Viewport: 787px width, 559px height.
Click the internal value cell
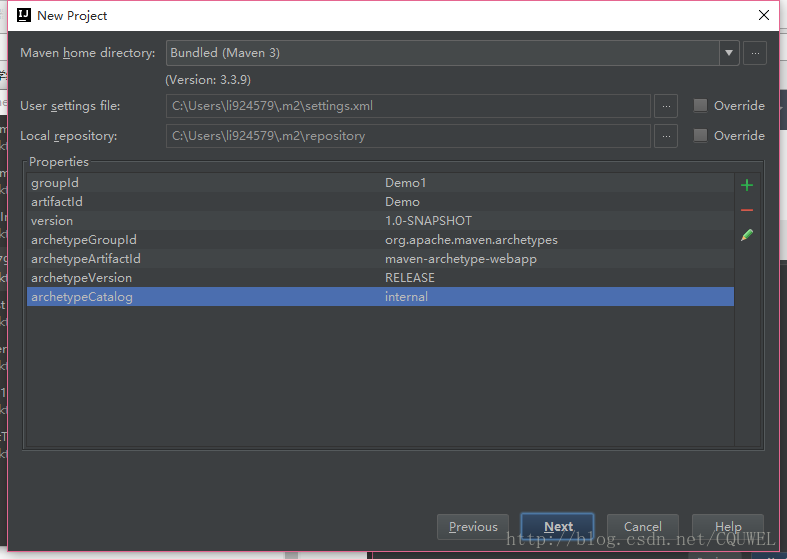coord(406,297)
